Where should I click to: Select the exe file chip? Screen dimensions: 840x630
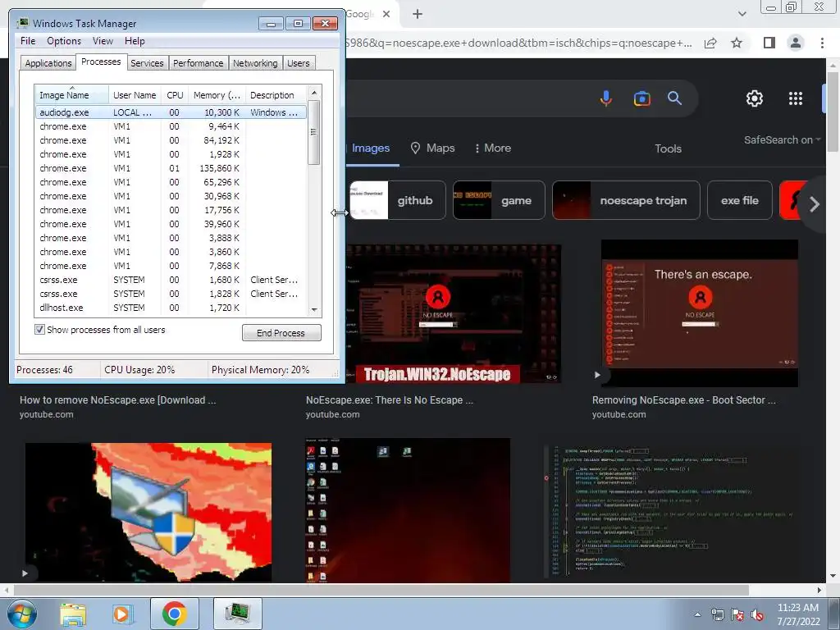pyautogui.click(x=740, y=200)
